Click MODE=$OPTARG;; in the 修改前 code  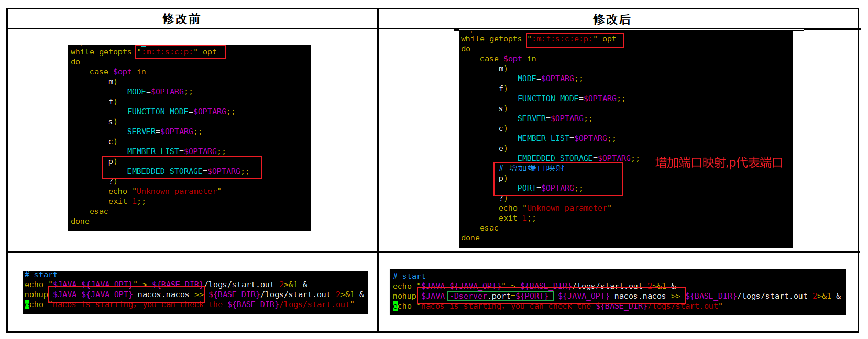pyautogui.click(x=160, y=92)
